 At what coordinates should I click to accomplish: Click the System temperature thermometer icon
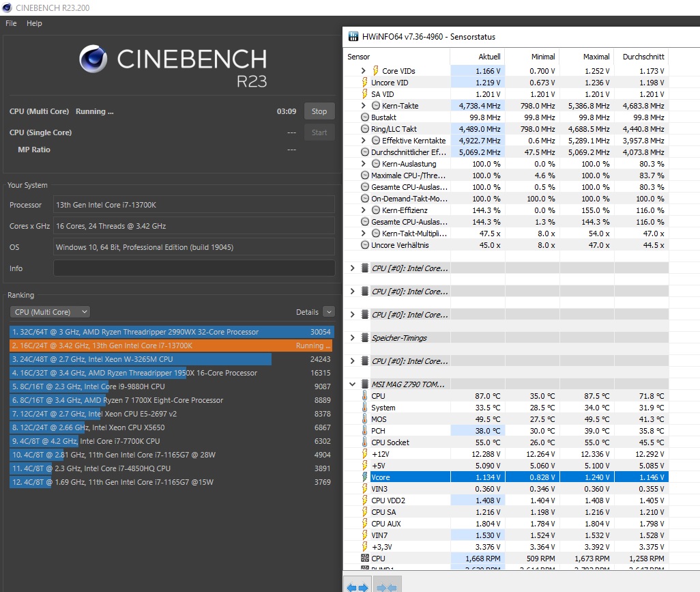coord(365,408)
